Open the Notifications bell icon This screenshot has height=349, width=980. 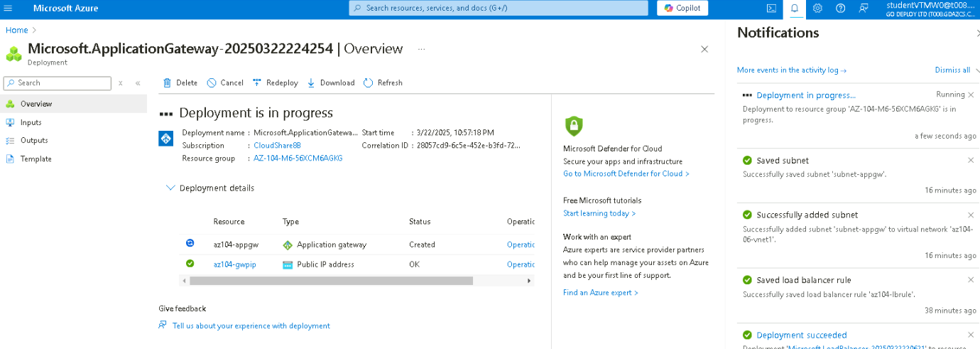(795, 9)
